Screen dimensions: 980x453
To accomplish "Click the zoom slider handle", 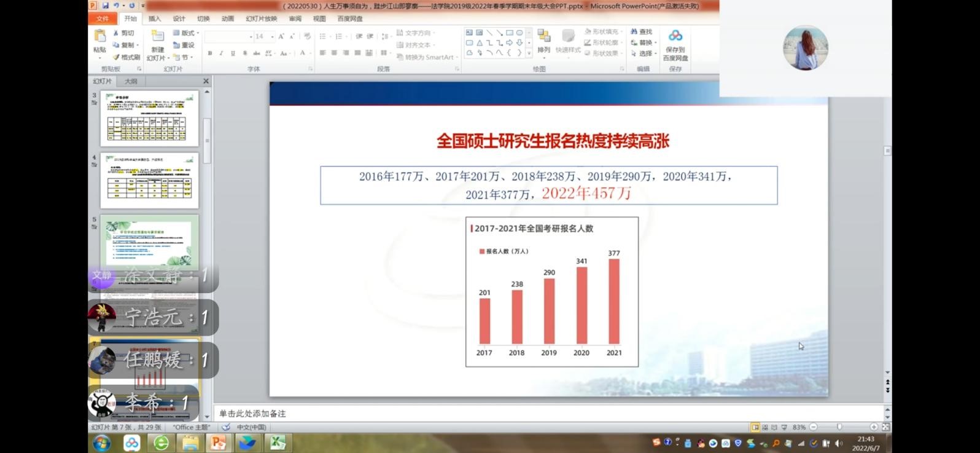I will coord(839,427).
